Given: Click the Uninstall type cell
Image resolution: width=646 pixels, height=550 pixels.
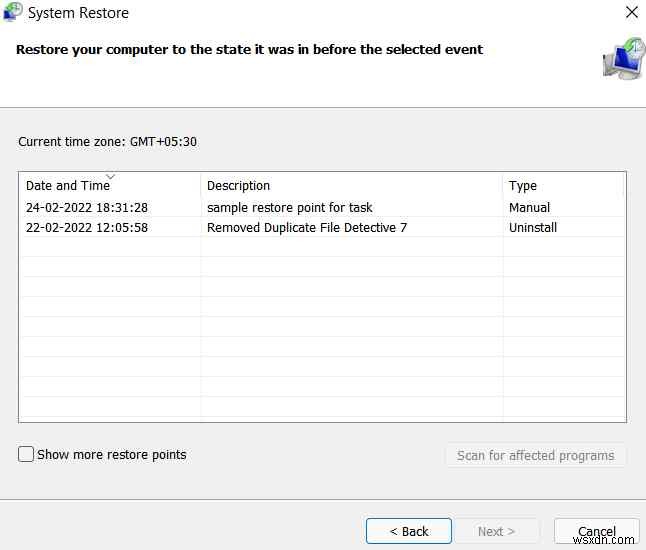Looking at the screenshot, I should (533, 228).
